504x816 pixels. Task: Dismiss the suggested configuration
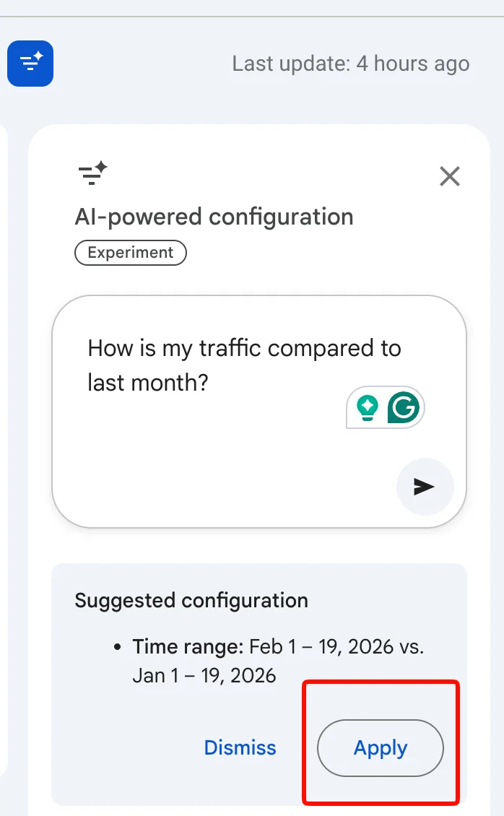click(x=240, y=747)
